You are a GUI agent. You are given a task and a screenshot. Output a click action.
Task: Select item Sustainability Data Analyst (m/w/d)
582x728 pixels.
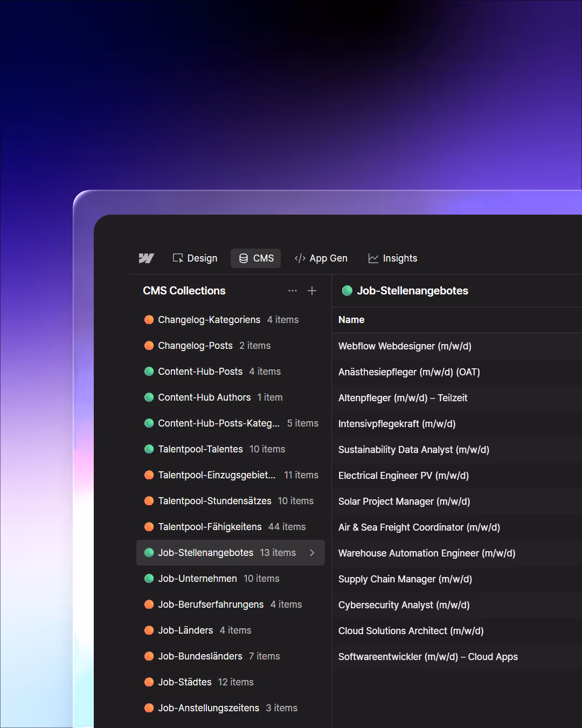pos(457,450)
